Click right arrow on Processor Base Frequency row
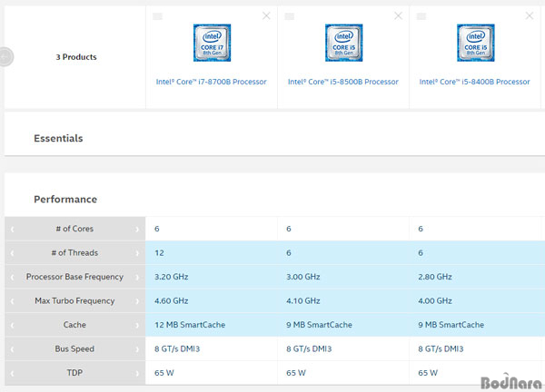Screen dimensions: 545x392 click(137, 277)
